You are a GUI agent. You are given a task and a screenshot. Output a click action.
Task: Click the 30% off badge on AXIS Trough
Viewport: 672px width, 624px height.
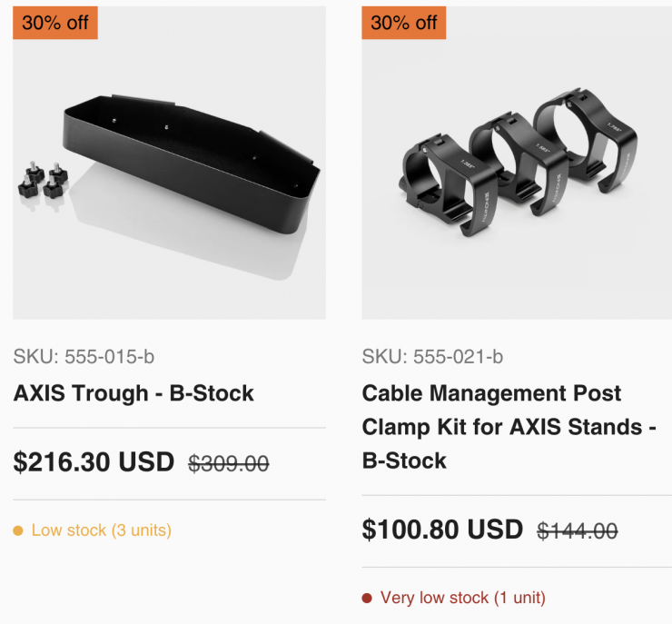[x=55, y=23]
